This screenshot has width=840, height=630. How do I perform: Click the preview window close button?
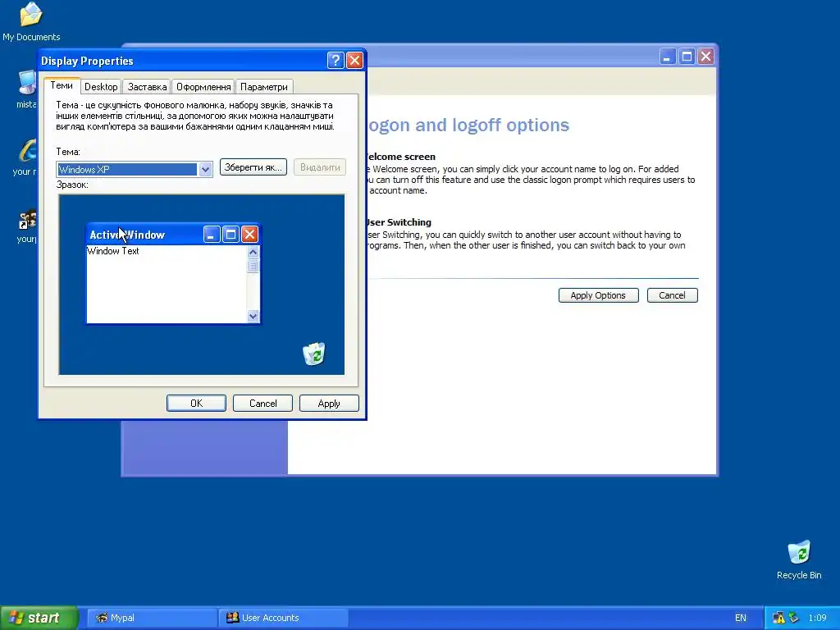tap(249, 234)
